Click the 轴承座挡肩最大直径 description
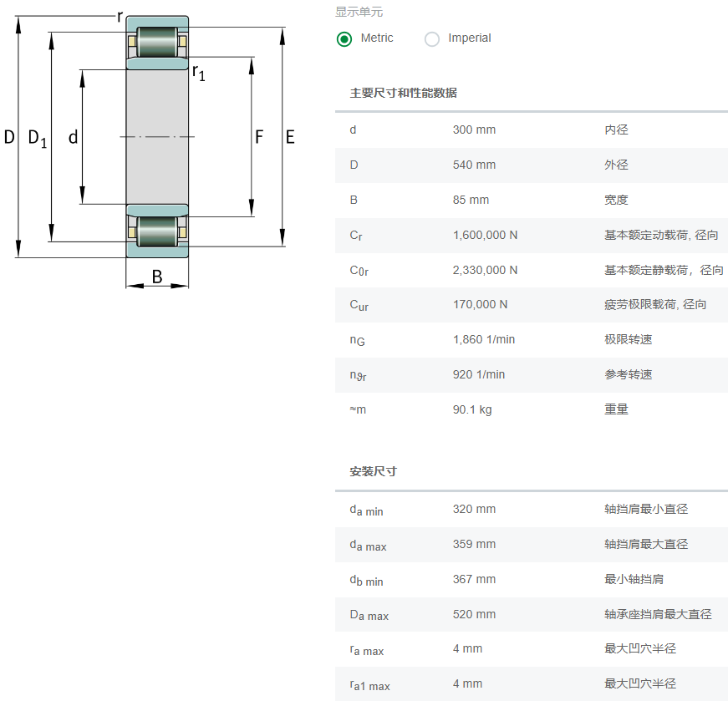Viewport: 728px width, 701px height. pyautogui.click(x=658, y=615)
